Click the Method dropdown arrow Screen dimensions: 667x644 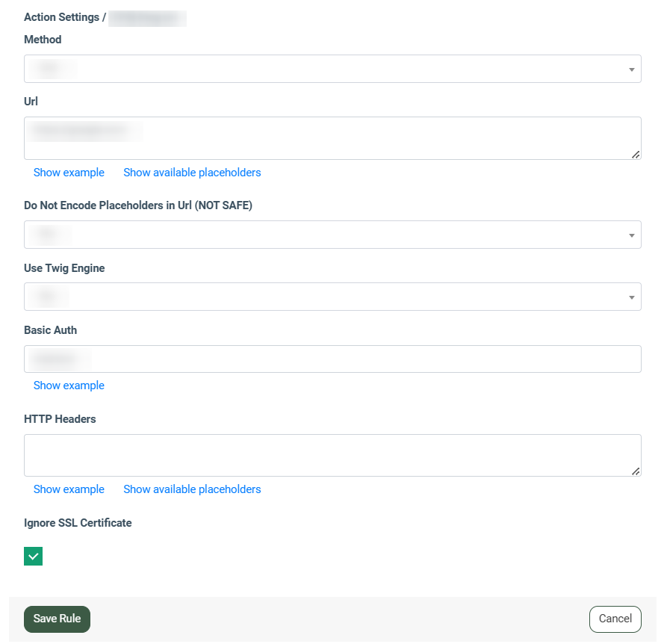[x=631, y=69]
